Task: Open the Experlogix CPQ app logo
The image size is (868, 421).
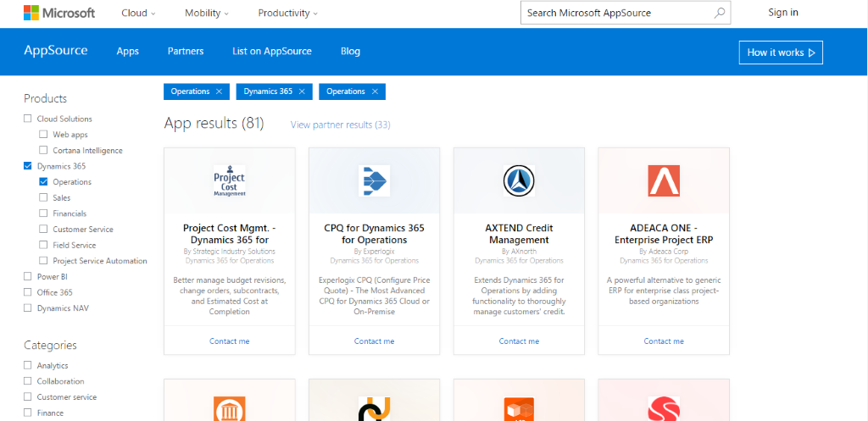Action: [374, 181]
